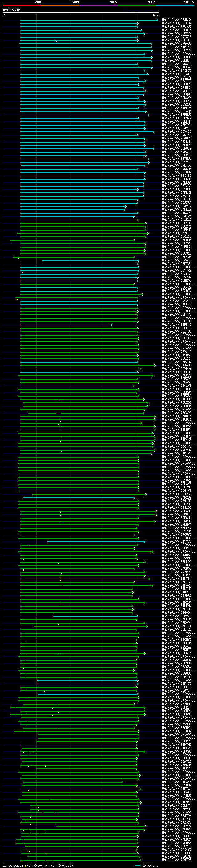
Task: Select hit label UniRef100_B7FMW7
Action: click(176, 115)
